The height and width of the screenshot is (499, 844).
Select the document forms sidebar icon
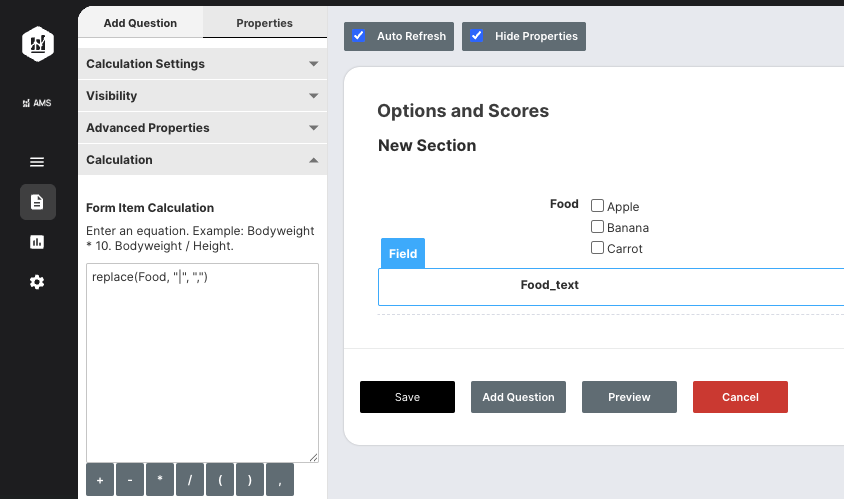(37, 202)
